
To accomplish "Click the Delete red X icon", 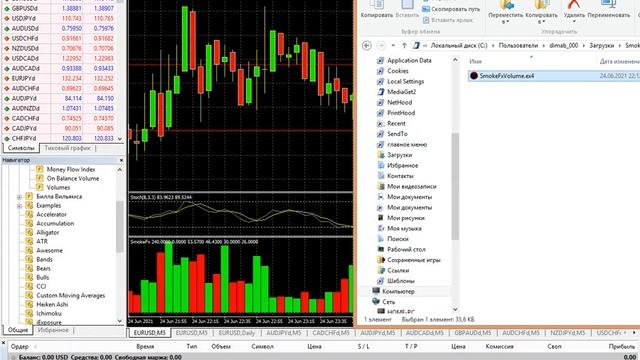I will [574, 4].
